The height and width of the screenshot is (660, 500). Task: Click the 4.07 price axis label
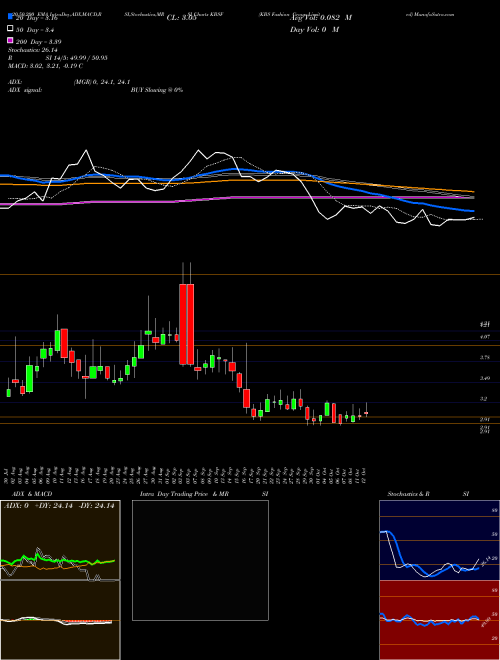[485, 337]
